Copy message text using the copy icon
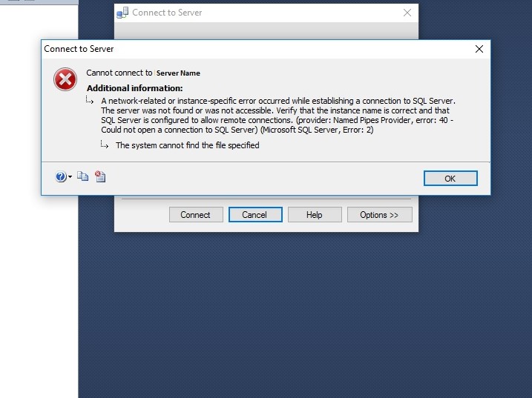Viewport: 532px width, 398px height. coord(82,176)
